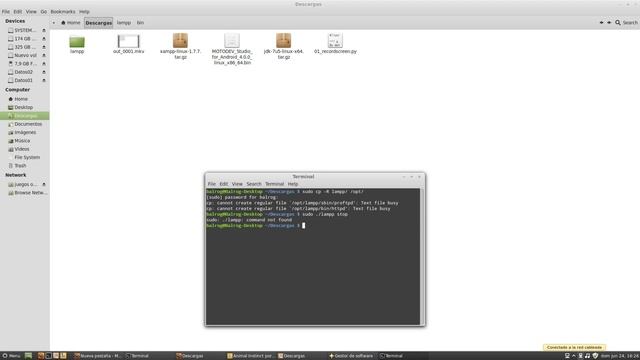Image resolution: width=640 pixels, height=360 pixels.
Task: Click the bin path bar button
Action: (140, 23)
